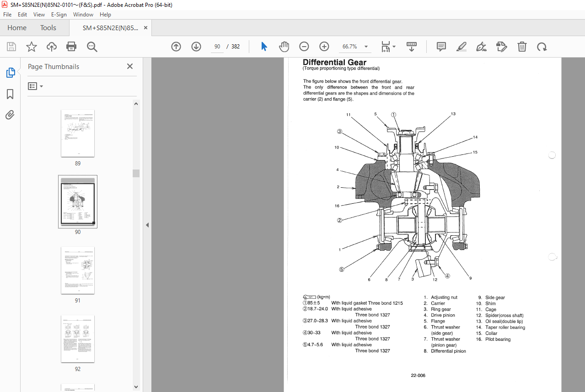Open the fit page options icon
Viewport: 585px width, 392px height.
point(388,47)
